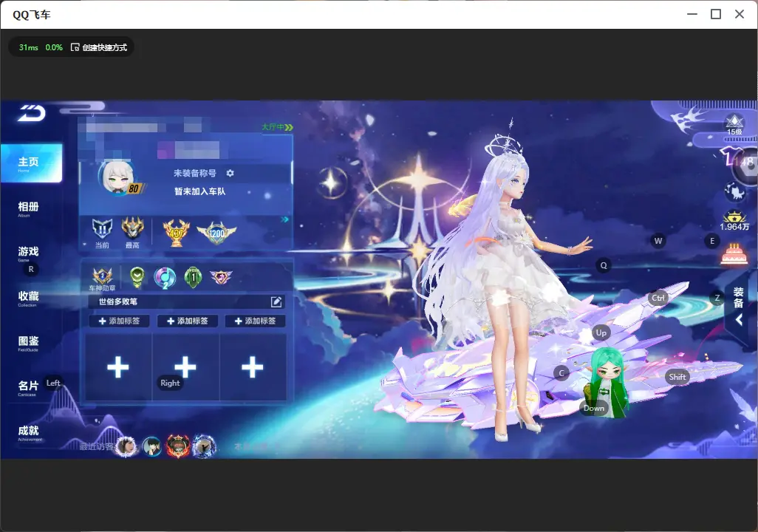
Task: Minimize the QQ飞车 window
Action: point(692,15)
